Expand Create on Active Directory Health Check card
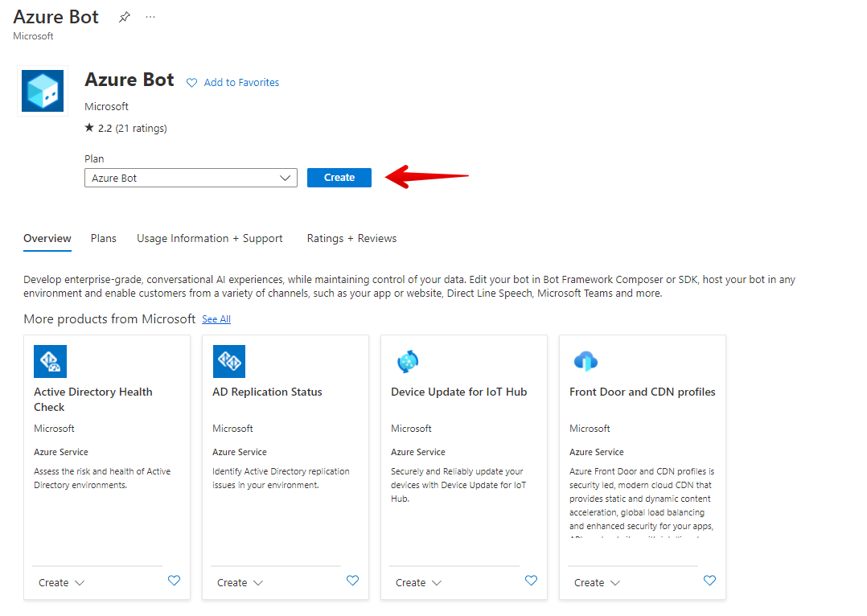Viewport: 867px width, 616px height. [61, 583]
